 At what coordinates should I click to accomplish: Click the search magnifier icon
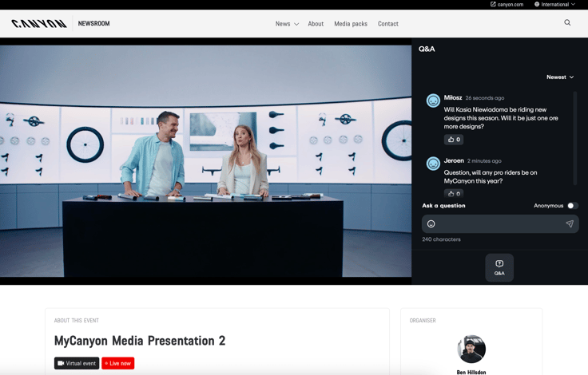click(567, 23)
